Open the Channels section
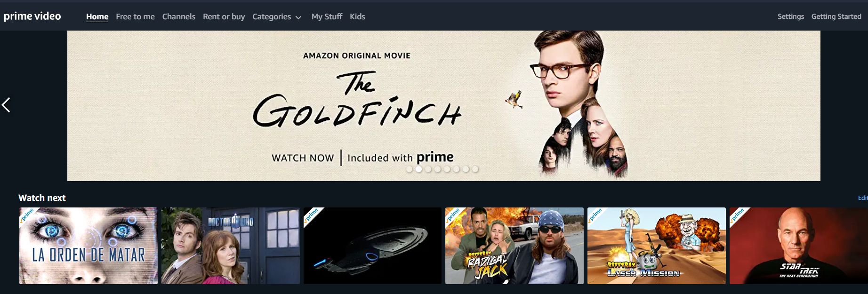 pos(179,16)
